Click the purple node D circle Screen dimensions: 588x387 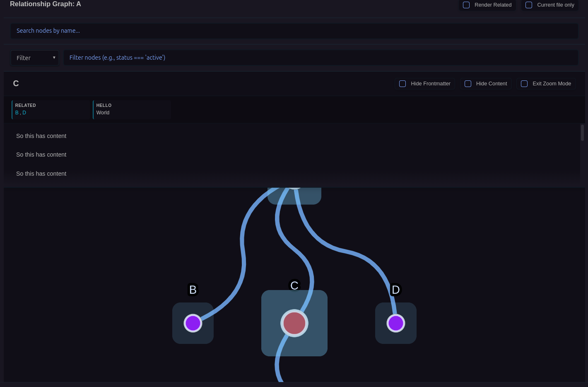click(396, 323)
